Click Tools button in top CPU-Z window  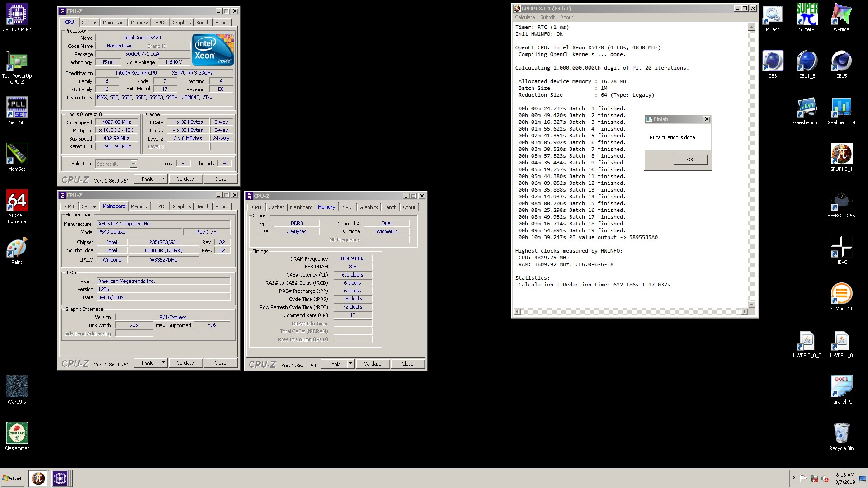(x=147, y=179)
